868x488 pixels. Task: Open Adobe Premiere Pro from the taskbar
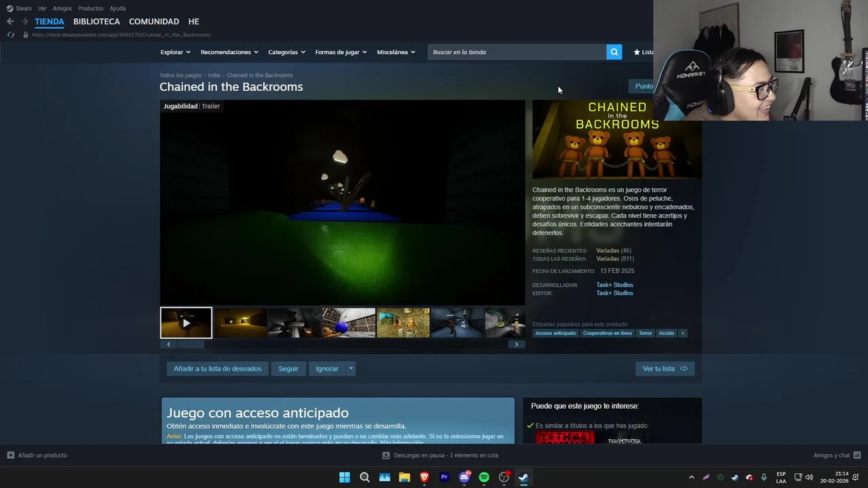[444, 477]
